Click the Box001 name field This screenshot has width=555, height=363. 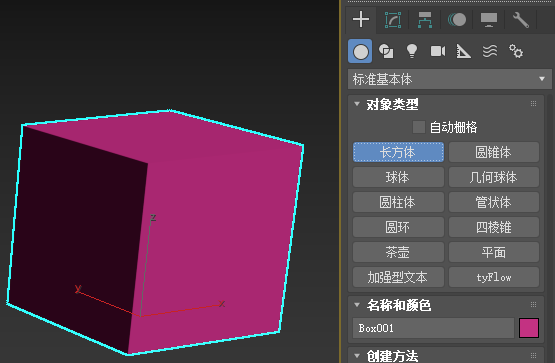(x=433, y=328)
